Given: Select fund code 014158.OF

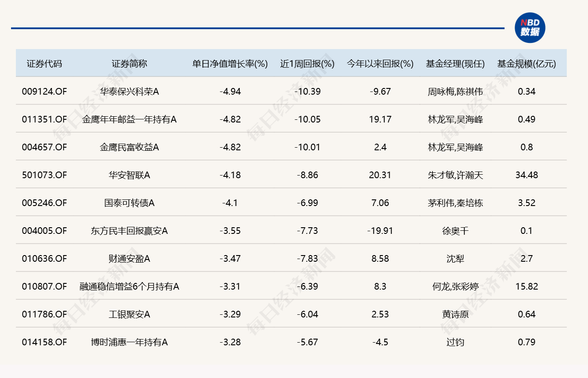Looking at the screenshot, I should (44, 342).
